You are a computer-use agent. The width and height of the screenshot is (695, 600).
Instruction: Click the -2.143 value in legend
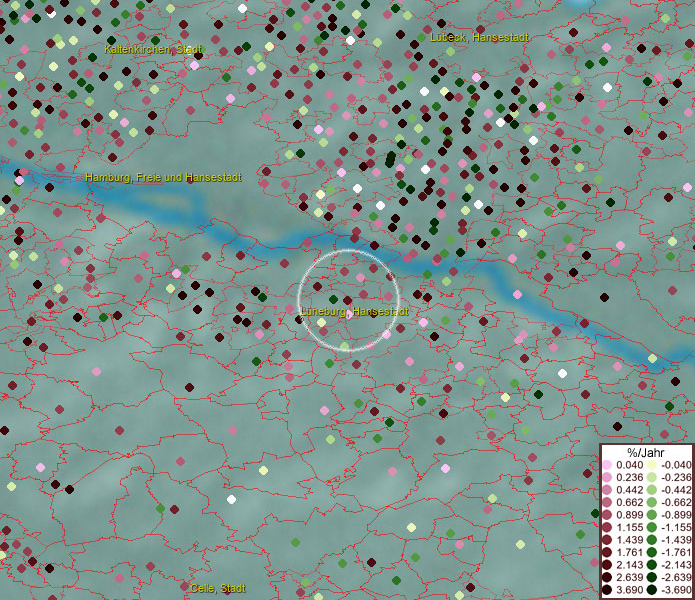[676, 565]
